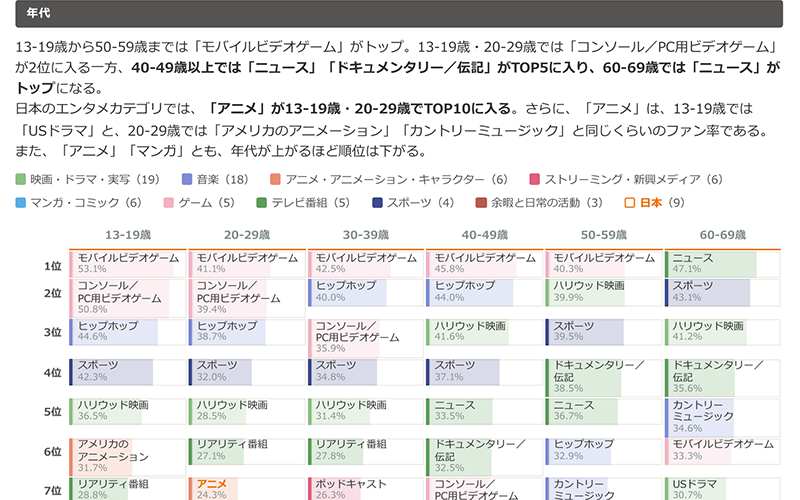800x500 pixels.
Task: Click the ニュース 47.1% cell
Action: pyautogui.click(x=723, y=264)
